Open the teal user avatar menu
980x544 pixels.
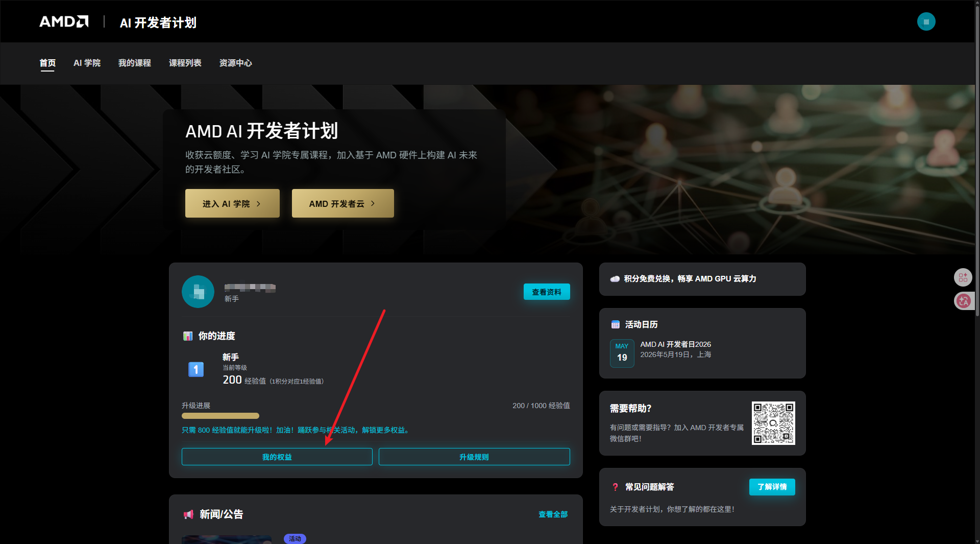pos(926,21)
